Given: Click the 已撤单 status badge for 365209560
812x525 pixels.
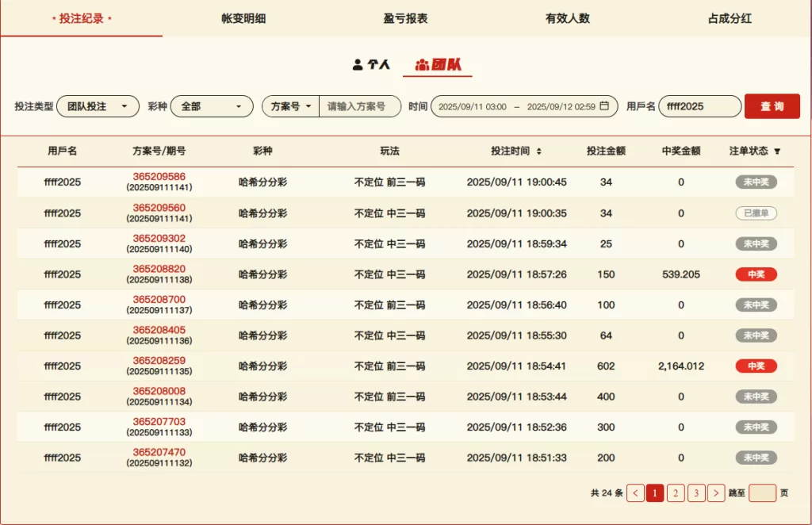Looking at the screenshot, I should 756,213.
